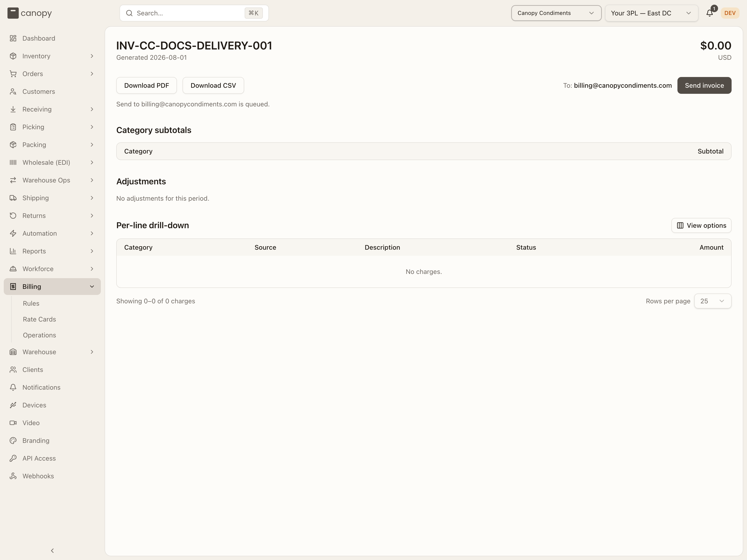Click the Devices plug icon

[13, 405]
